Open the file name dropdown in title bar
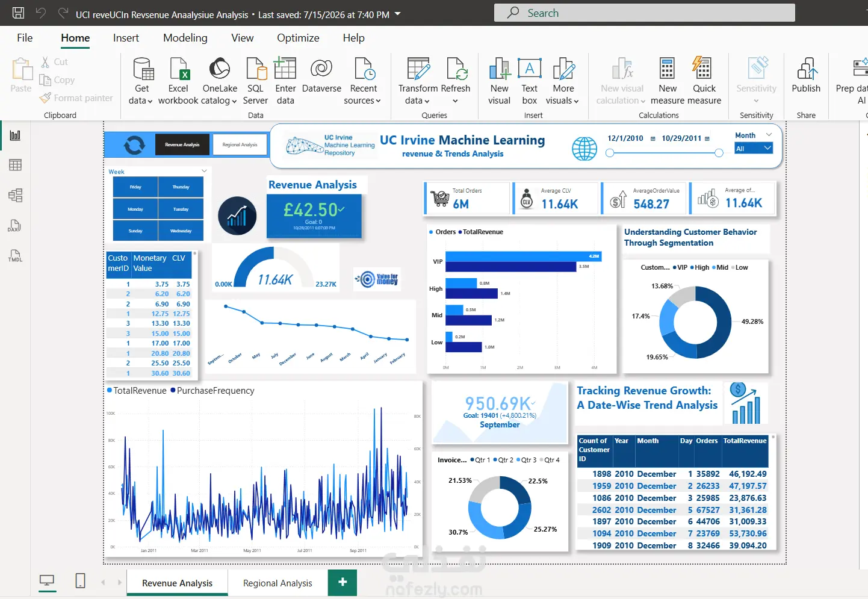Image resolution: width=868 pixels, height=599 pixels. point(398,14)
